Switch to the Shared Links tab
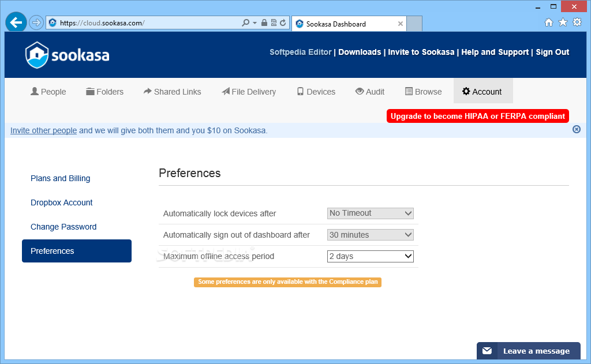 [x=172, y=92]
